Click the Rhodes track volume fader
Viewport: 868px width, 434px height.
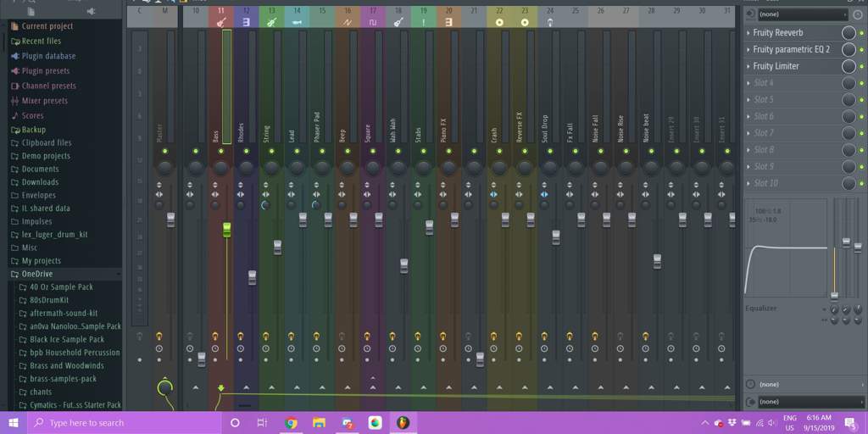[x=252, y=277]
